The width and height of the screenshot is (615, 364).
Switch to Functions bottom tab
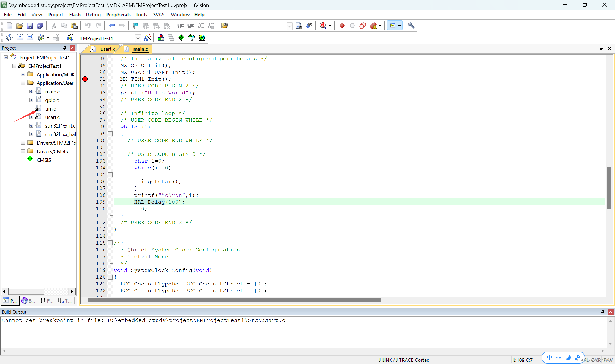coord(47,301)
